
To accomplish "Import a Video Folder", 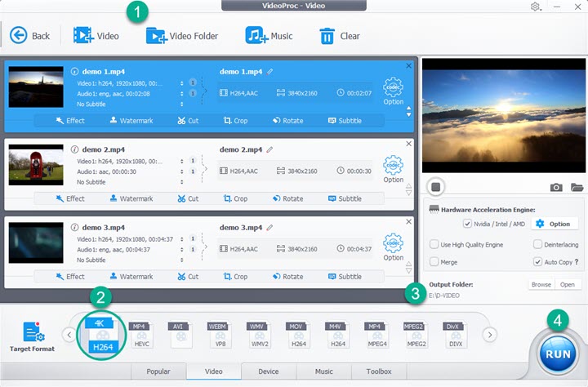I will coord(182,36).
